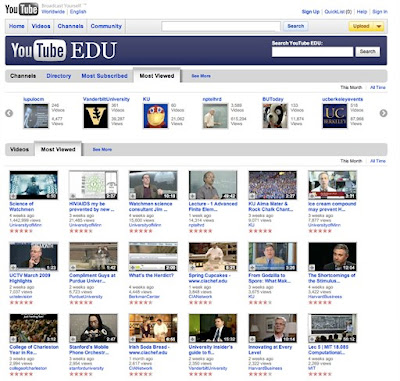Viewport: 400px width, 381px height.
Task: Click the English language link
Action: [78, 12]
